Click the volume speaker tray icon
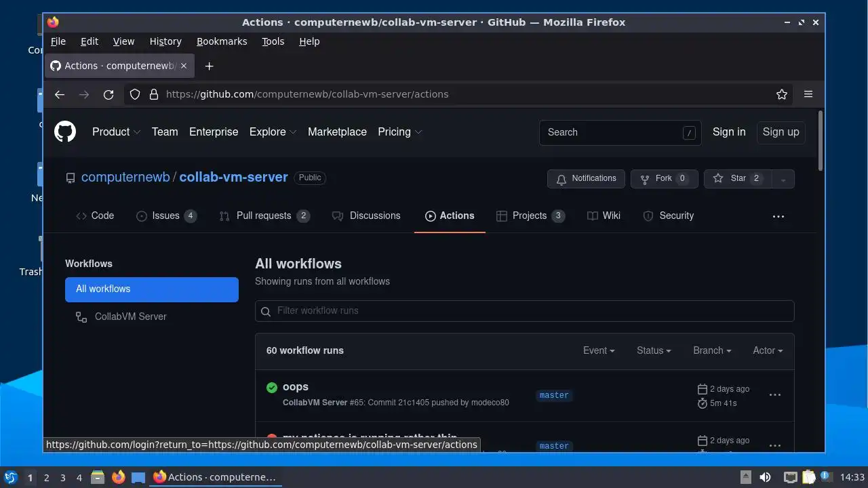Viewport: 868px width, 488px height. [x=765, y=477]
